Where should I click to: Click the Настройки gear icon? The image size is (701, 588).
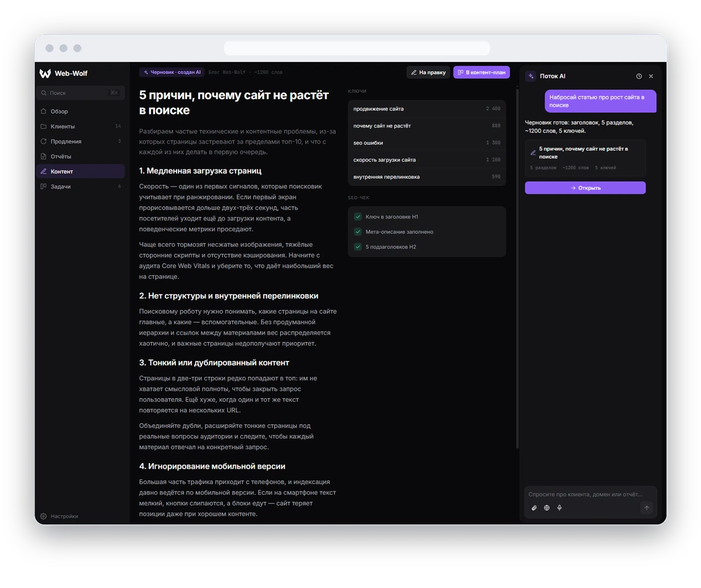coord(44,516)
